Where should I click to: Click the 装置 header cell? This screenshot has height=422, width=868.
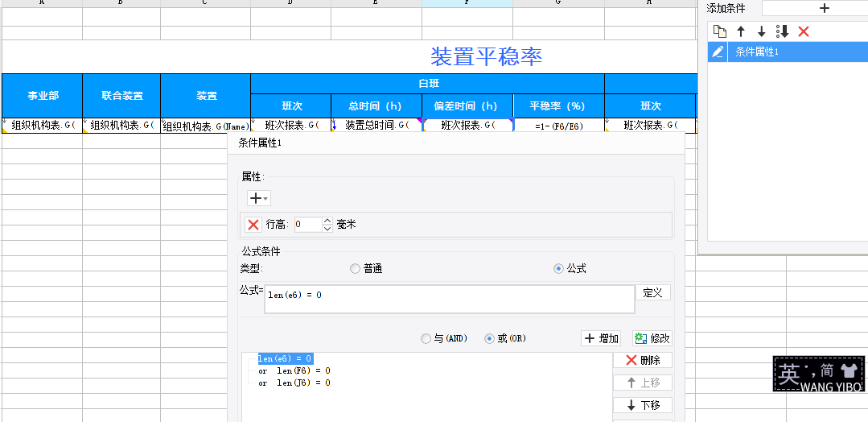206,95
